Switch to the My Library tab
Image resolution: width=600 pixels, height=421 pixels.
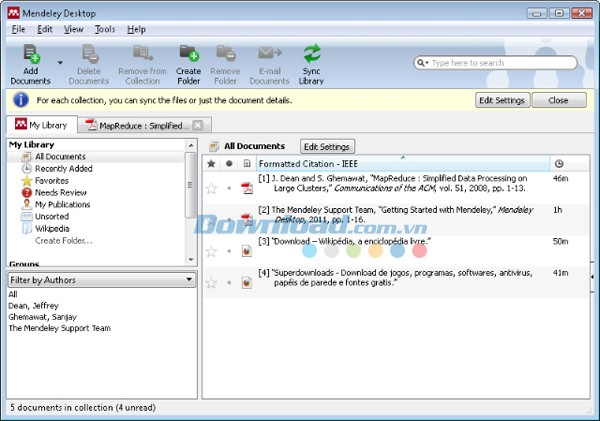tap(42, 125)
